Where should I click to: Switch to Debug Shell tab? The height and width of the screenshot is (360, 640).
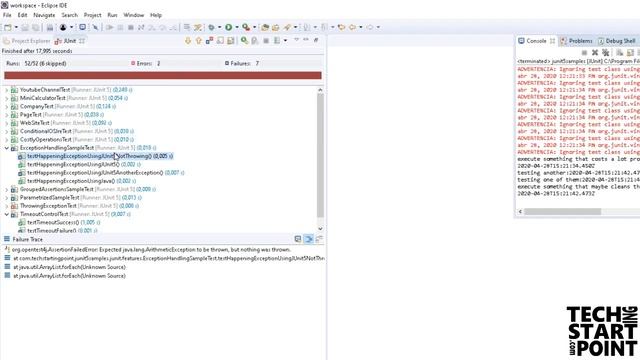coord(617,41)
